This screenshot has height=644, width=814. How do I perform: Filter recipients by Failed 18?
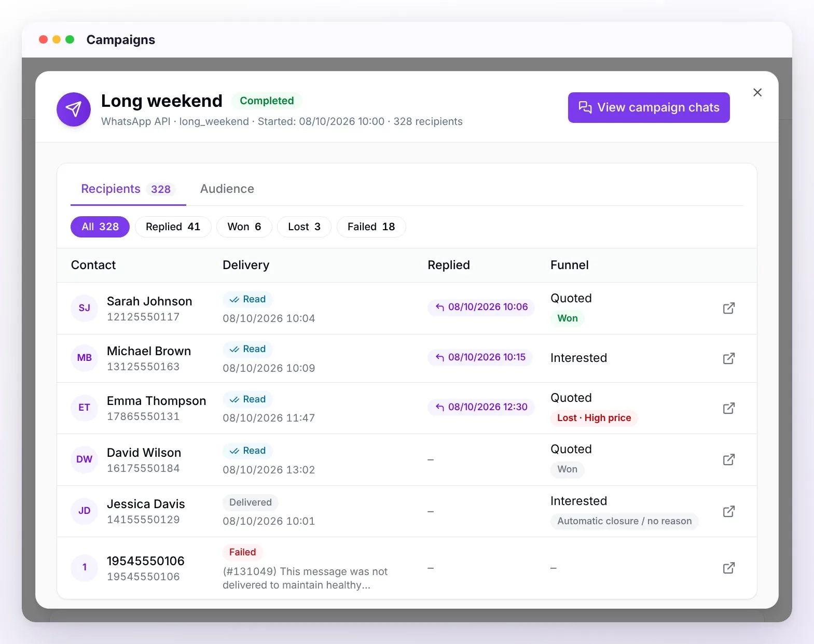point(371,227)
